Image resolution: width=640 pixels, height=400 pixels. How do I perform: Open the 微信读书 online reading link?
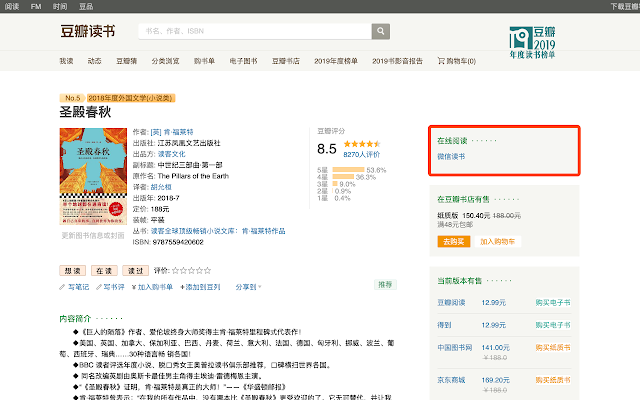point(451,157)
